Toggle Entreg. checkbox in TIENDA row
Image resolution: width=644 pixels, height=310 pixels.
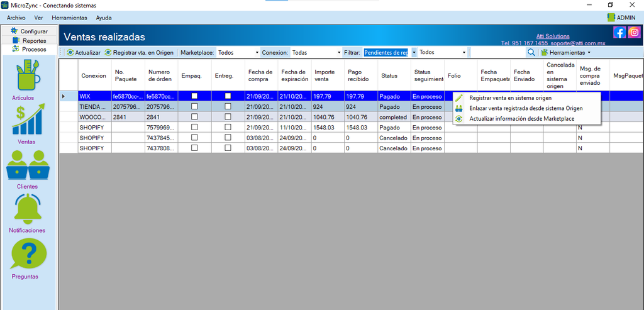pyautogui.click(x=228, y=106)
